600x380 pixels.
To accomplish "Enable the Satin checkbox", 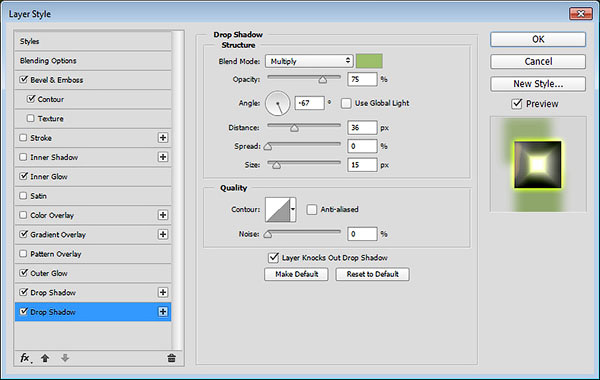I will click(x=23, y=196).
